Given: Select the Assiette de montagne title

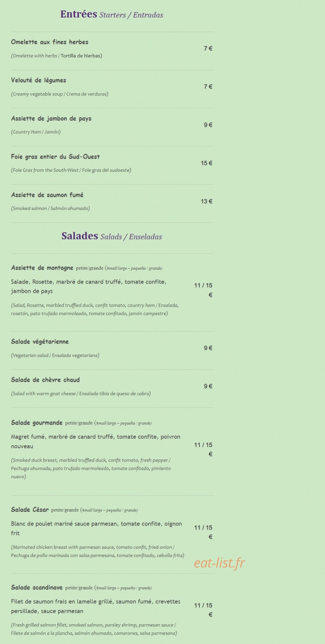Looking at the screenshot, I should pyautogui.click(x=42, y=268).
